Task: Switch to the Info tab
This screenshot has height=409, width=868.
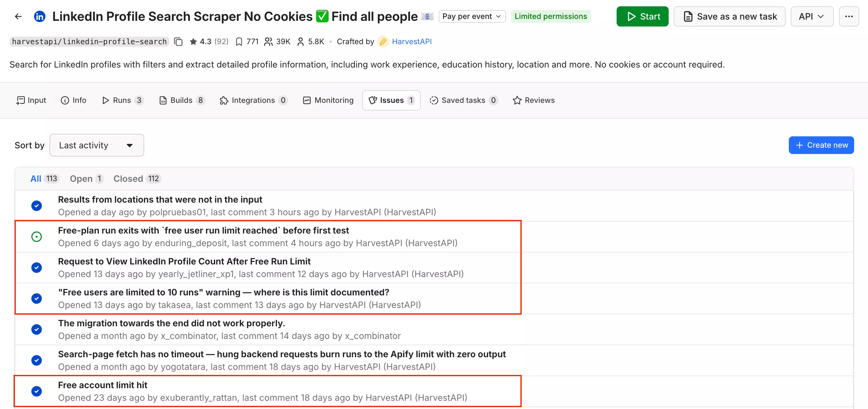Action: [x=73, y=100]
